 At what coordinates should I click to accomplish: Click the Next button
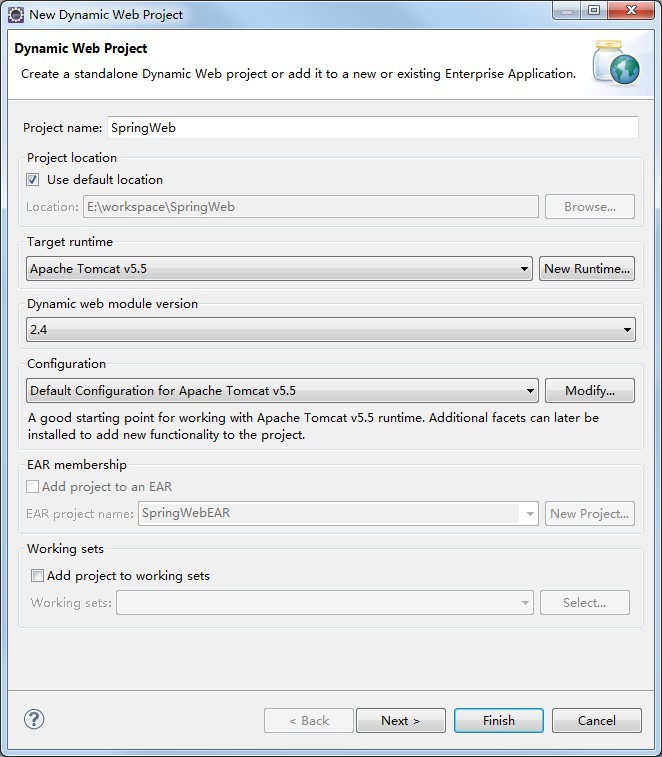400,720
